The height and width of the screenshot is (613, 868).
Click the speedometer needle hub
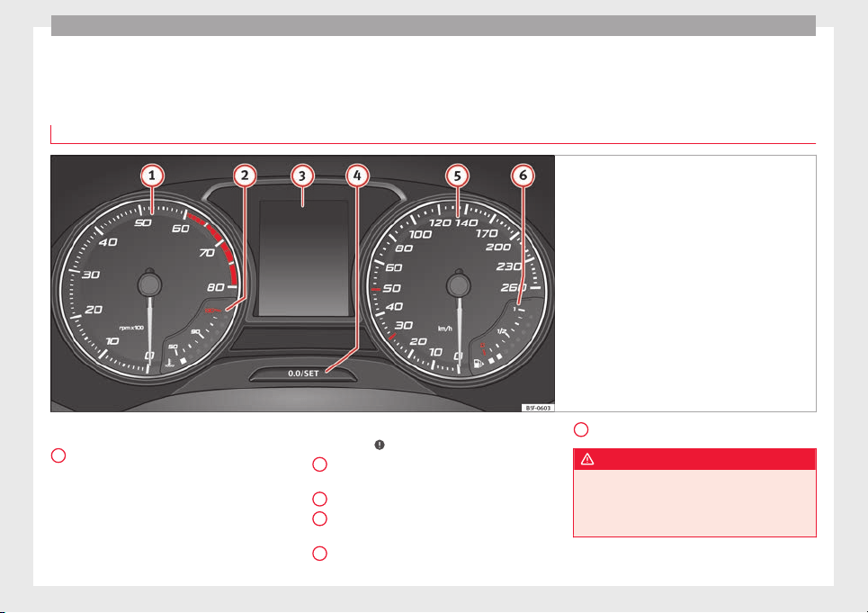[459, 284]
